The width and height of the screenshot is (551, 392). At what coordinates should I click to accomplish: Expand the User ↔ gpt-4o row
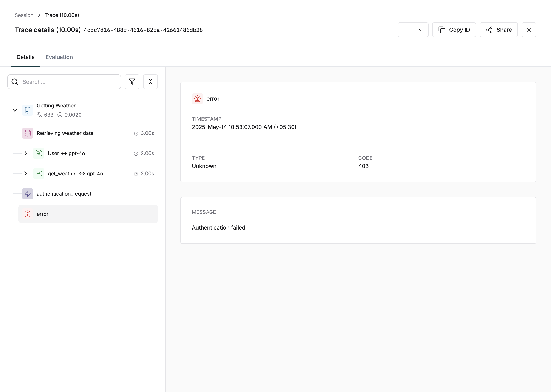26,154
